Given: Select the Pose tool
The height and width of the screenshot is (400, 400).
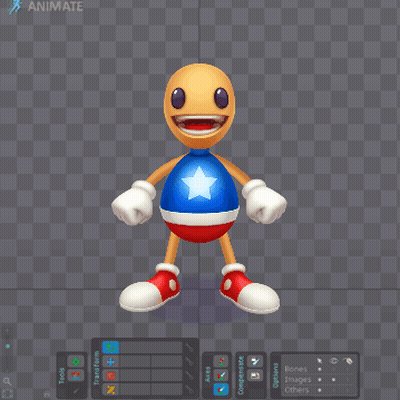Looking at the screenshot, I should (76, 362).
